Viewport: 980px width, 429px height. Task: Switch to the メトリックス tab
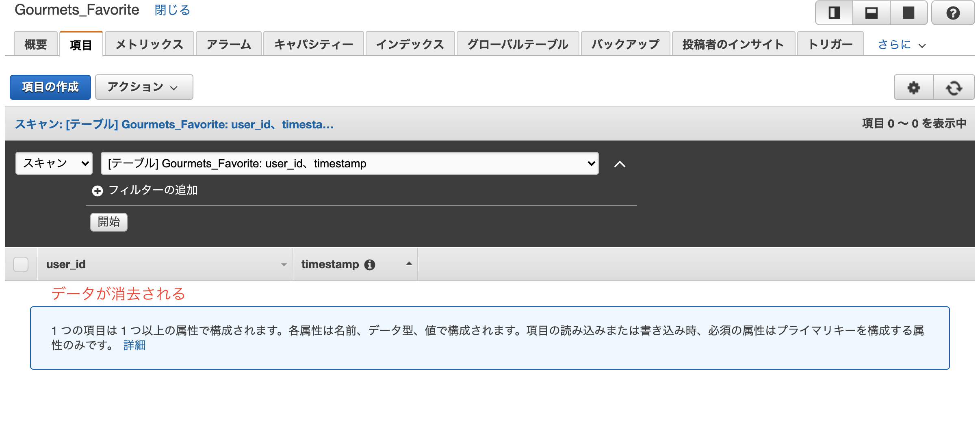pos(150,44)
